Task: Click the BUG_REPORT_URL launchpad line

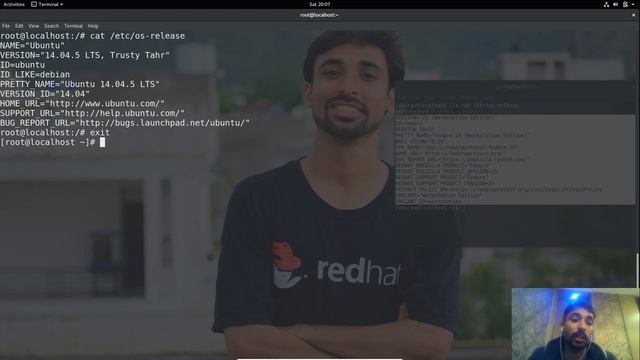Action: click(x=125, y=123)
